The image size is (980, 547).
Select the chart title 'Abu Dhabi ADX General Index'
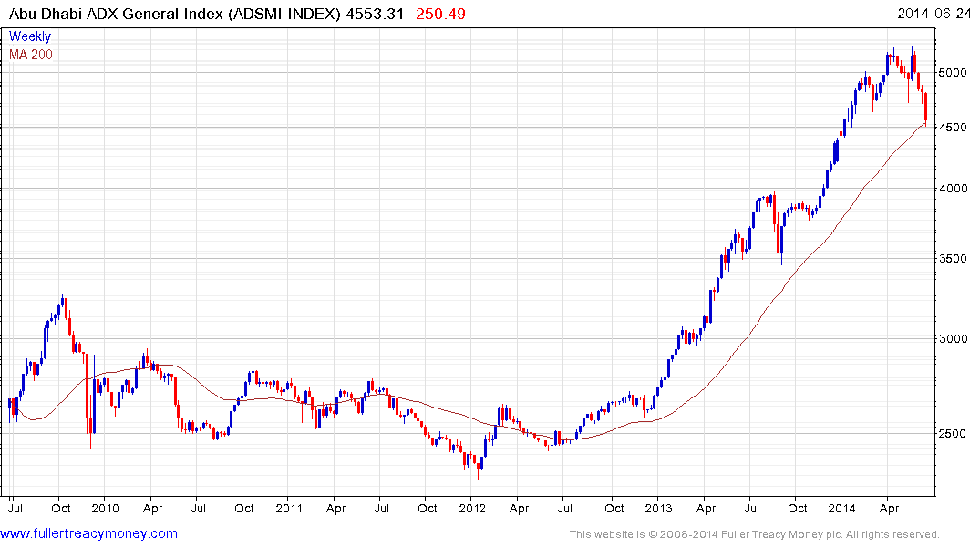point(116,14)
